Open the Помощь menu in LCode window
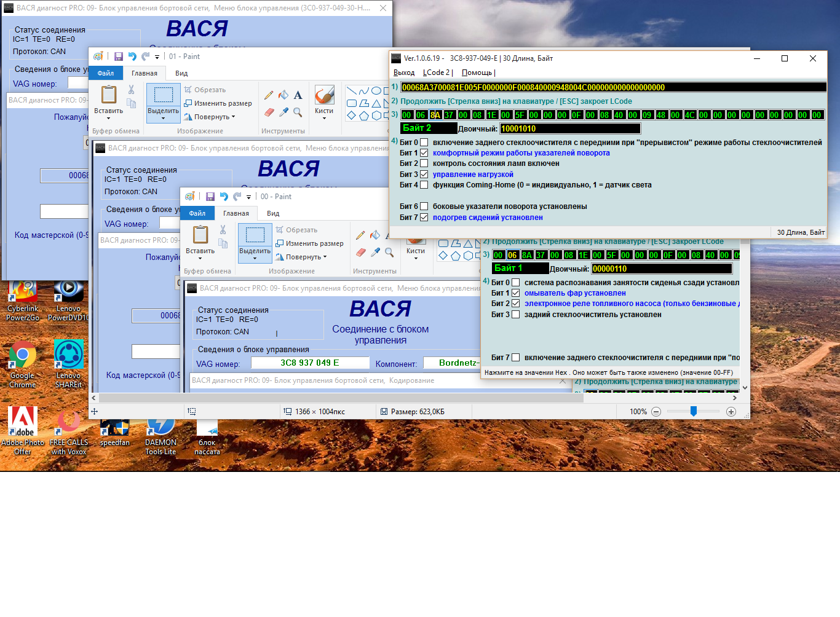Screen dimensions: 840x617 (x=477, y=73)
